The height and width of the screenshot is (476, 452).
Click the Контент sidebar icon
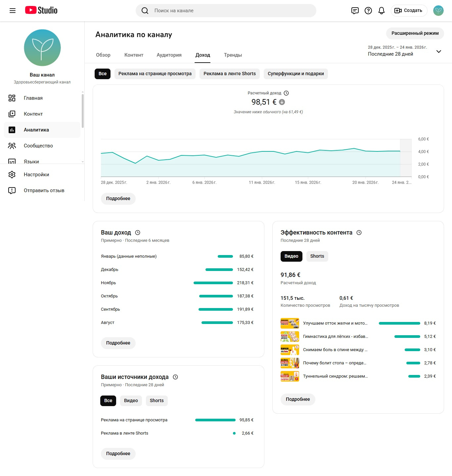pyautogui.click(x=12, y=114)
